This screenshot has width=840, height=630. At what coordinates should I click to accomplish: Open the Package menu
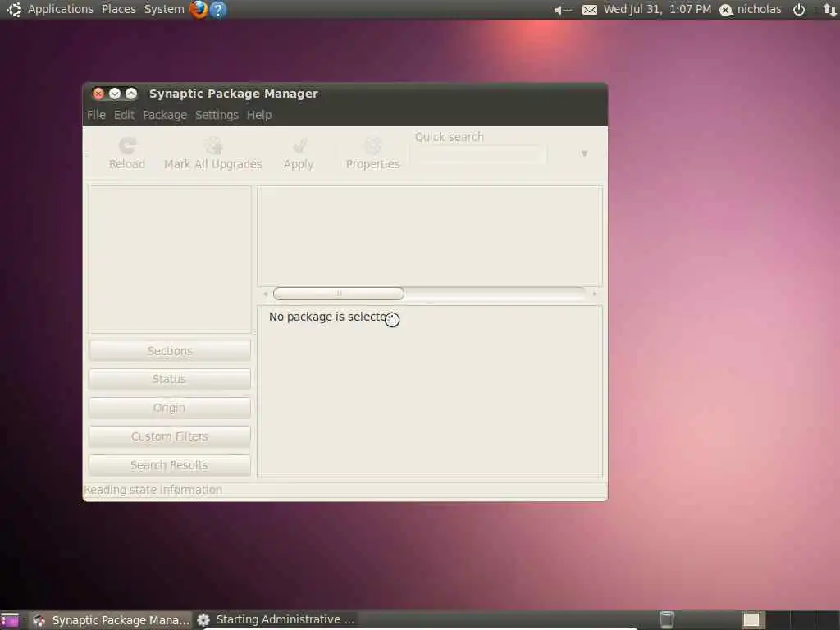tap(165, 115)
